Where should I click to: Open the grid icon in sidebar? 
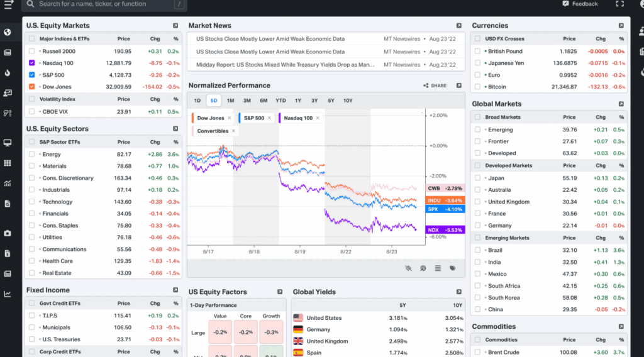tap(8, 163)
